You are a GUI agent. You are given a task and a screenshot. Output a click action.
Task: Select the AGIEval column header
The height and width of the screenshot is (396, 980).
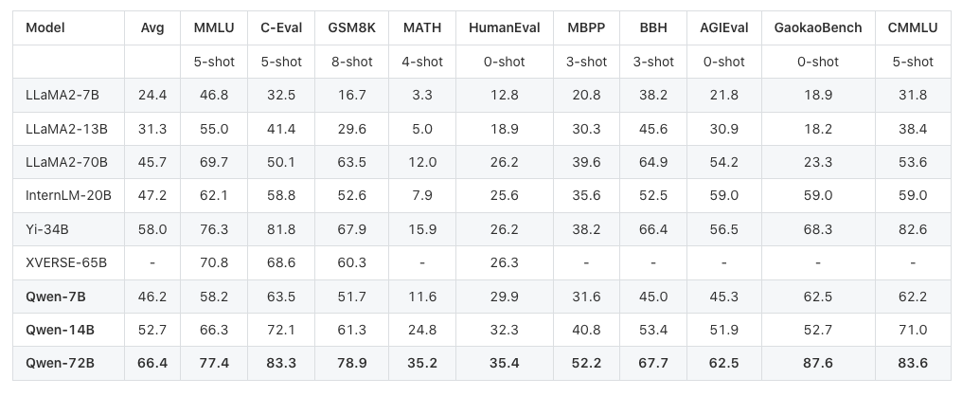point(724,27)
